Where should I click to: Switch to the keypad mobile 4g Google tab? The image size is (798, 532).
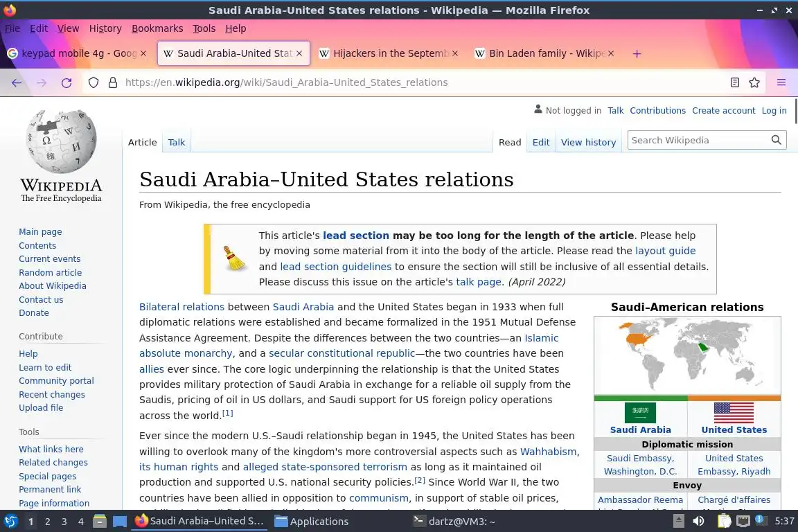click(x=76, y=53)
